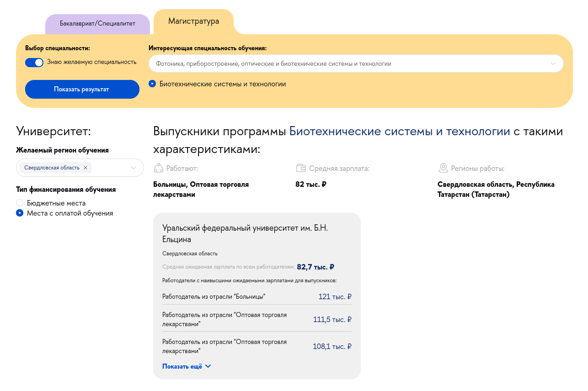Click the briefcase icon beside "Работают"
Screen dimensions: 588x391
coord(158,168)
